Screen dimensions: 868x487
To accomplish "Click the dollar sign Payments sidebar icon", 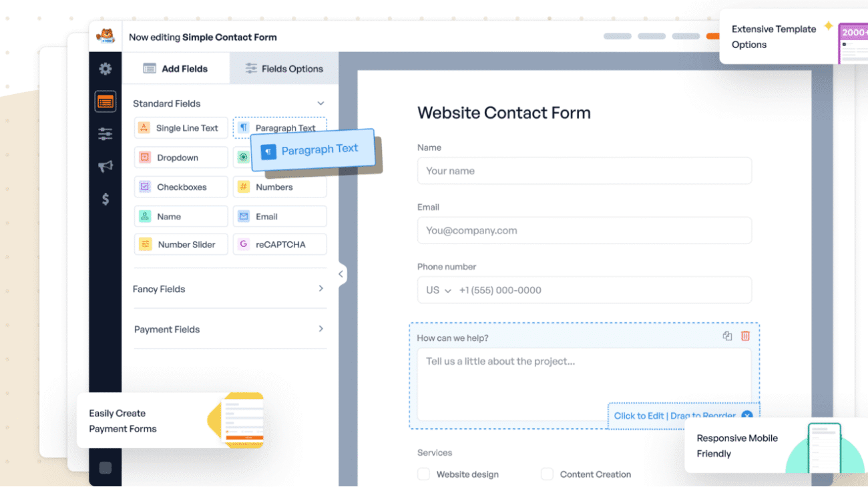I will pos(105,198).
